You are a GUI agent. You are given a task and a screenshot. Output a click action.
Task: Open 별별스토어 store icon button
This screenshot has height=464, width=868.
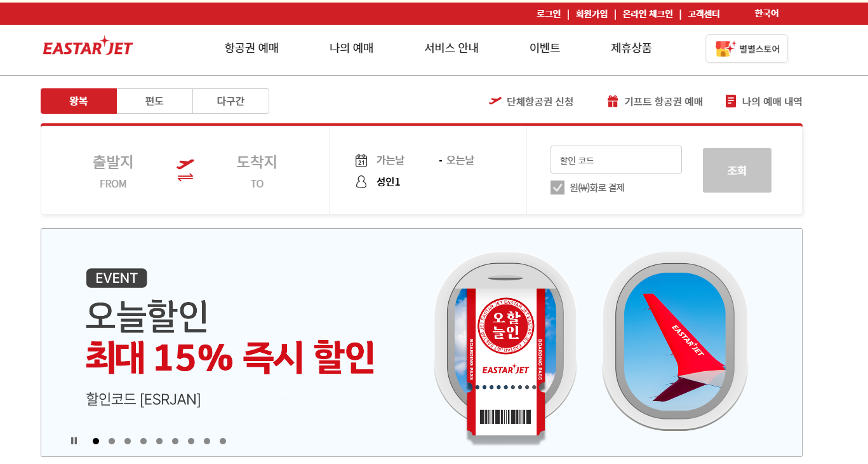747,48
